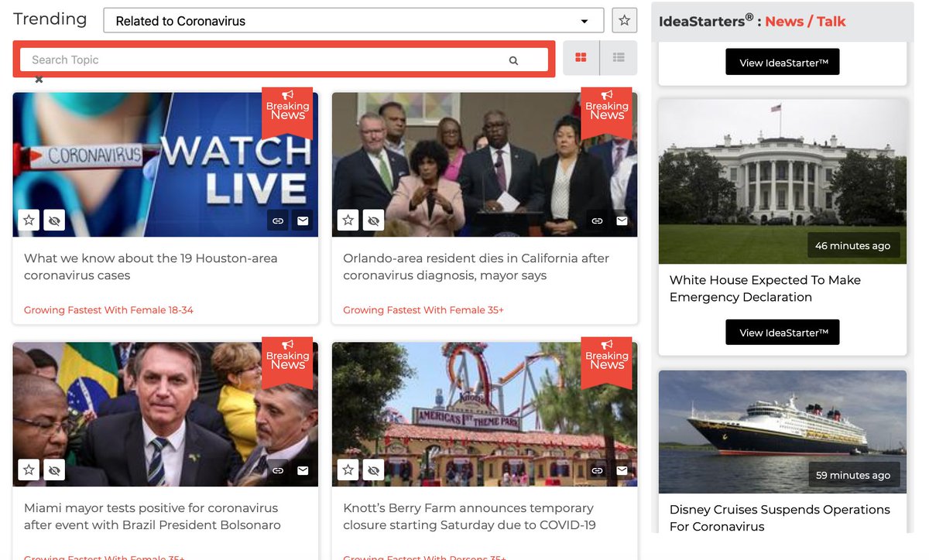Click Growing Fastest With Female 35+ under Orlando story
The height and width of the screenshot is (560, 929).
pyautogui.click(x=423, y=310)
